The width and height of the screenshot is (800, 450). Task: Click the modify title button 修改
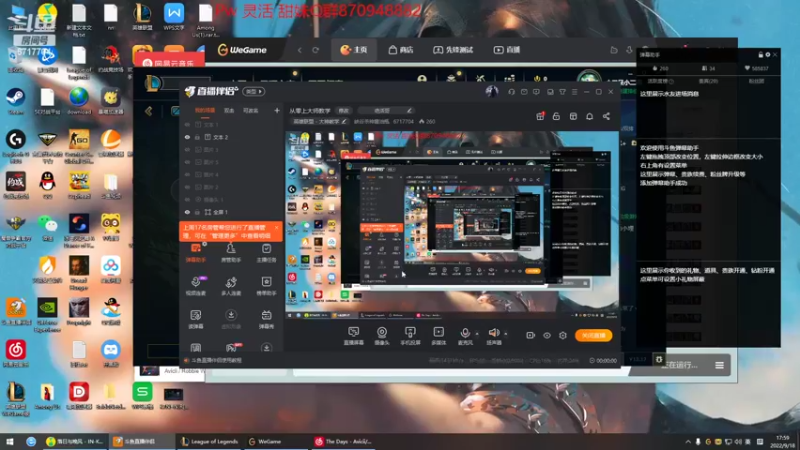click(344, 110)
